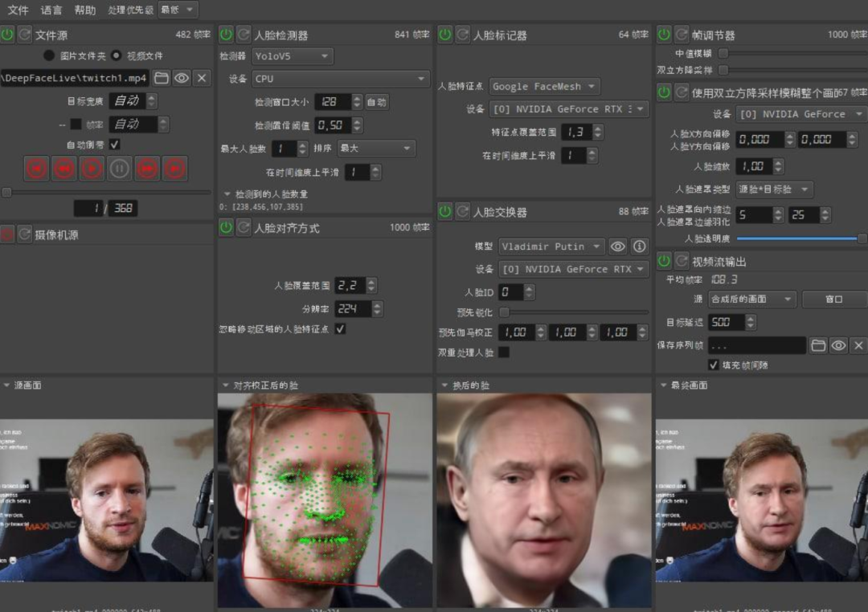This screenshot has width=868, height=612.
Task: Reset the 文件源 module settings icon
Action: (25, 35)
